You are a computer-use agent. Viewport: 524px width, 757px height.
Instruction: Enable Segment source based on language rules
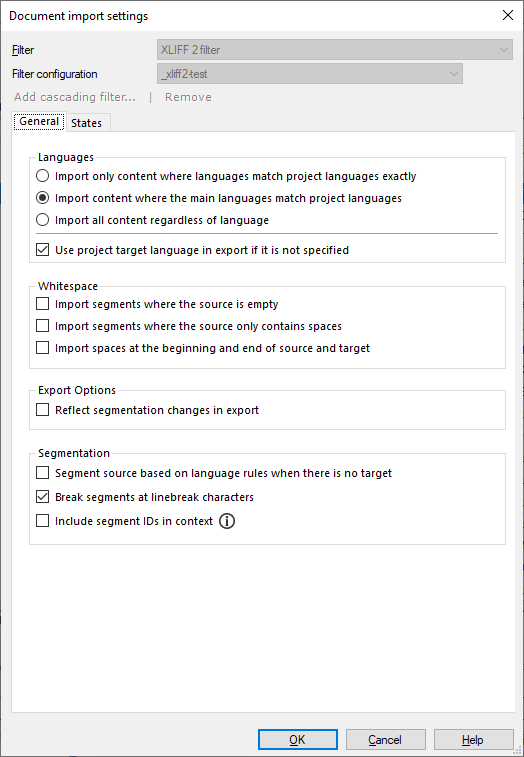[42, 473]
